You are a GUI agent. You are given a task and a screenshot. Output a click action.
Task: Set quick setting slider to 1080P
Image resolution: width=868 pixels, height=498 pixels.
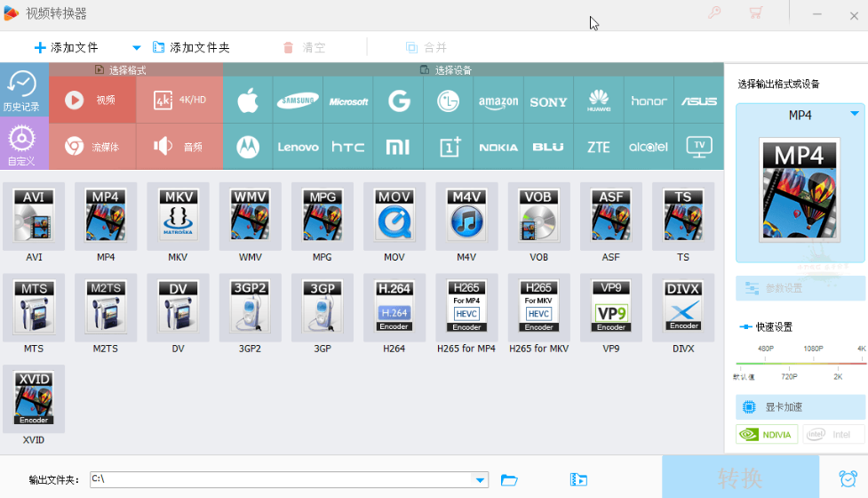click(813, 363)
